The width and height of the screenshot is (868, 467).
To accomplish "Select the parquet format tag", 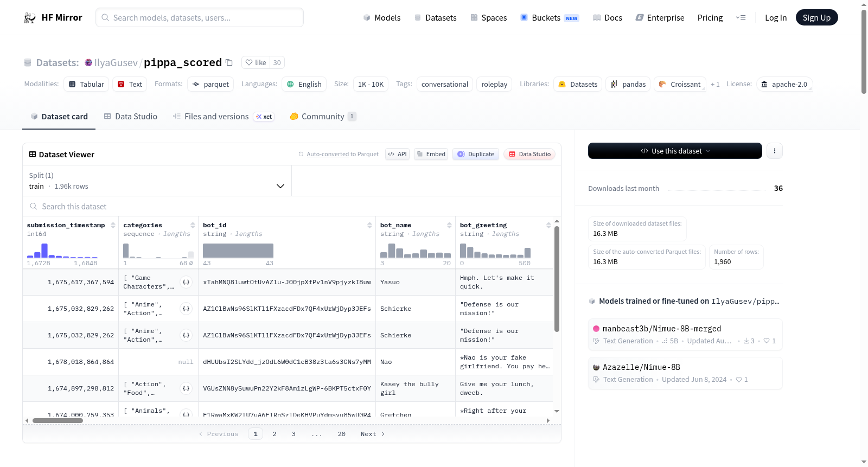I will (210, 84).
